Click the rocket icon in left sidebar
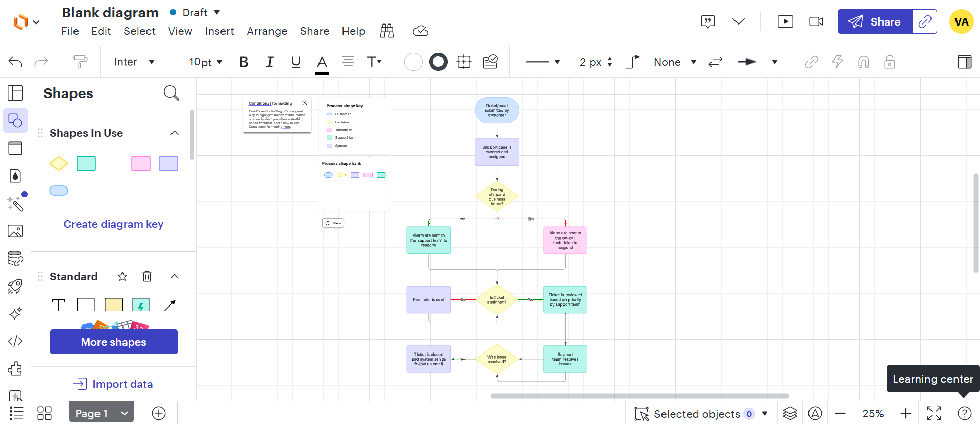Viewport: 980px width, 424px height. (x=15, y=286)
